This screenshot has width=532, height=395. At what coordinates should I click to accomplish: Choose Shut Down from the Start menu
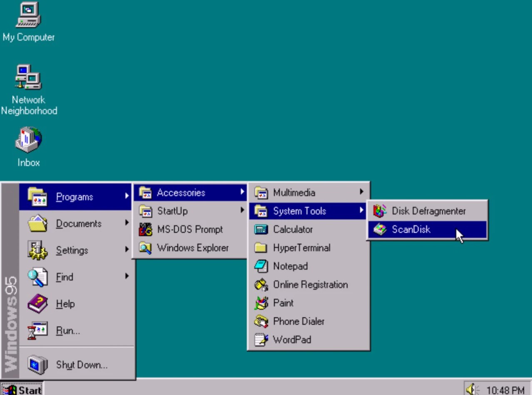pos(82,365)
